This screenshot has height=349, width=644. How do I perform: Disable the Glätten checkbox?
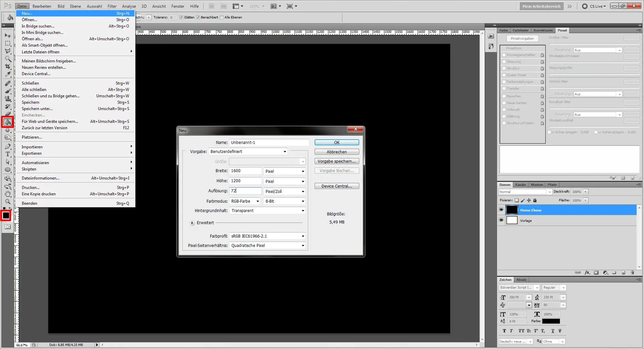coord(181,17)
